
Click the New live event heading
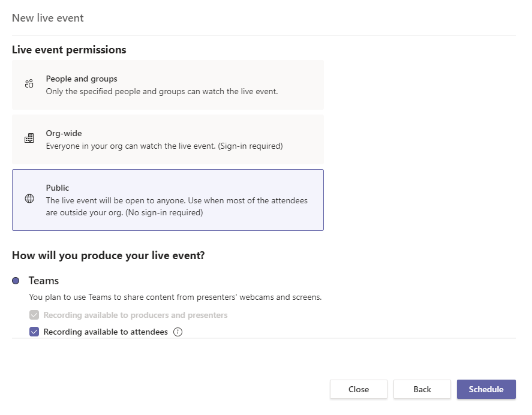click(x=48, y=18)
